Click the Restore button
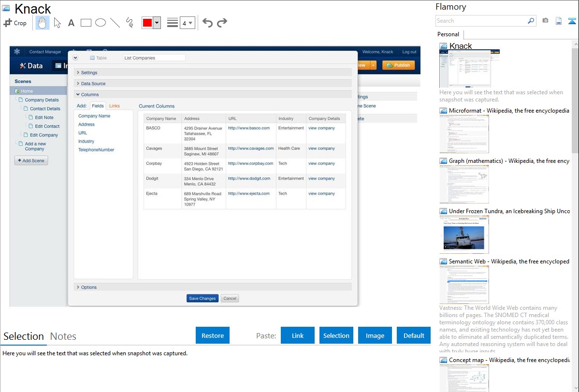579x392 pixels. 213,335
